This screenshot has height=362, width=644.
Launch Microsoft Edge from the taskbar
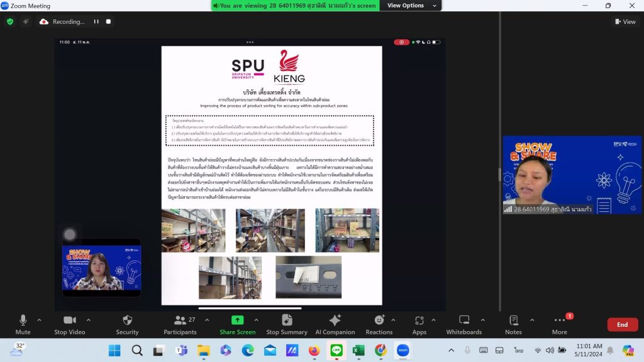(248, 350)
